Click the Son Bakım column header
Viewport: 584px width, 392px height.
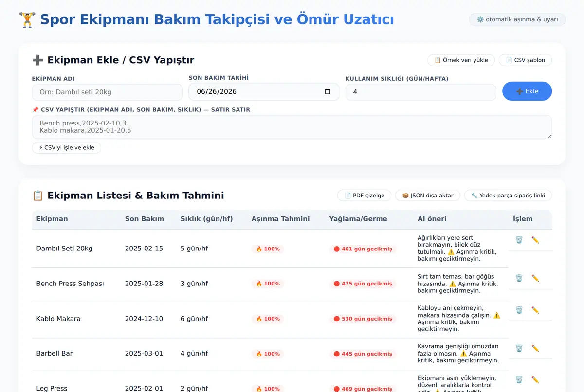click(145, 219)
